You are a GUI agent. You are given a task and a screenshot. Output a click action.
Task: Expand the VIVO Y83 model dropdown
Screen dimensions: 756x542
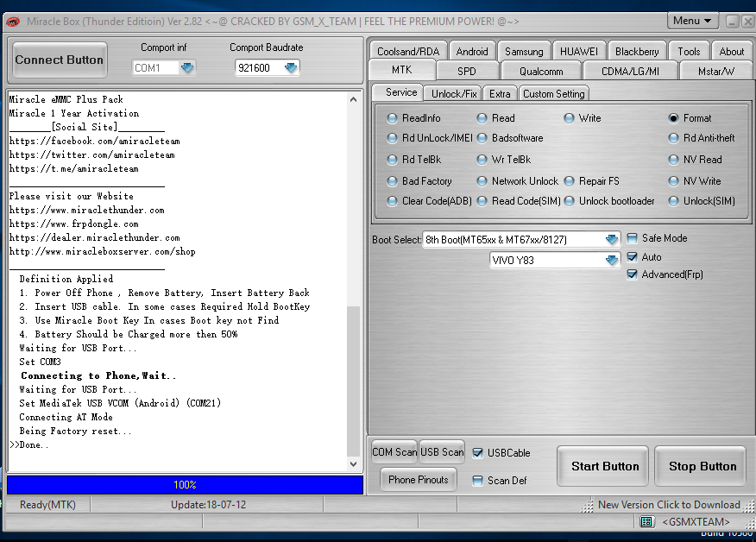point(611,261)
